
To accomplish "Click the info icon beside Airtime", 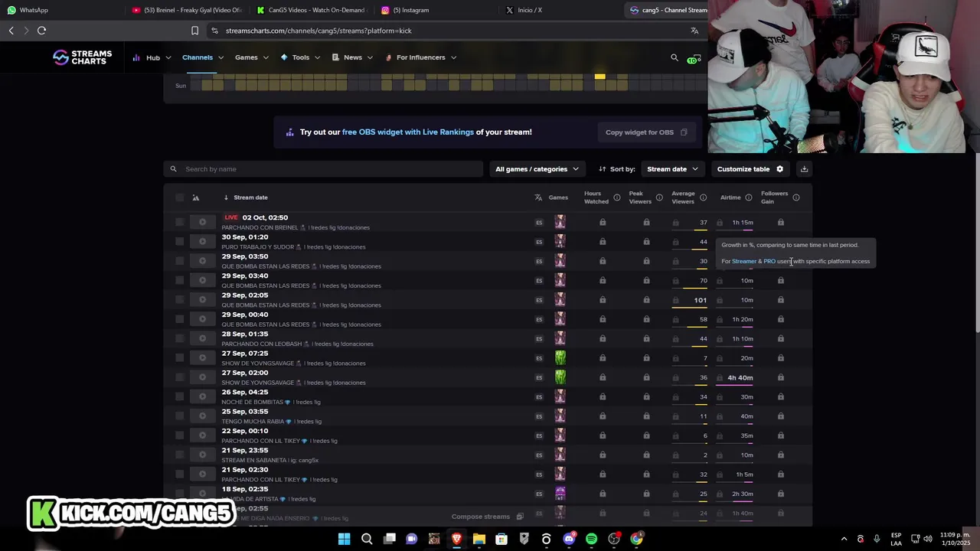I will (x=749, y=197).
